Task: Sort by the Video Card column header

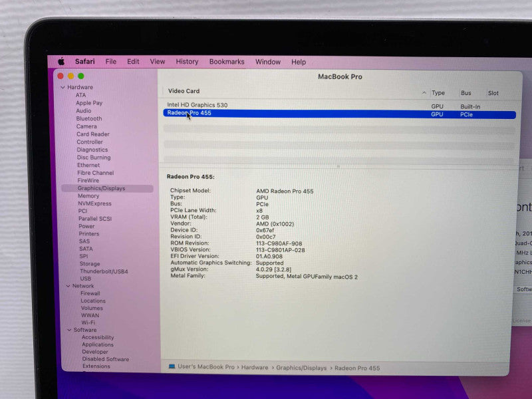Action: (x=184, y=91)
